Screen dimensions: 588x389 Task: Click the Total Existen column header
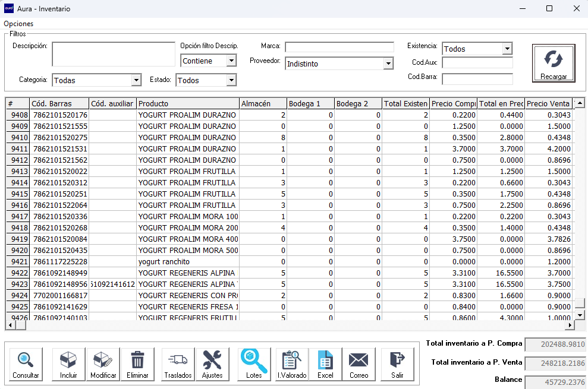pos(405,103)
